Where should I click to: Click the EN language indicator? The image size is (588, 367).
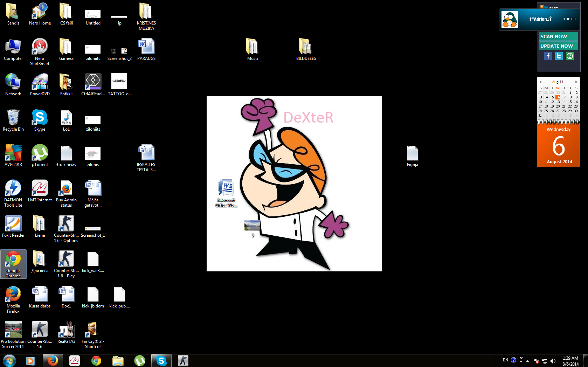[505, 360]
